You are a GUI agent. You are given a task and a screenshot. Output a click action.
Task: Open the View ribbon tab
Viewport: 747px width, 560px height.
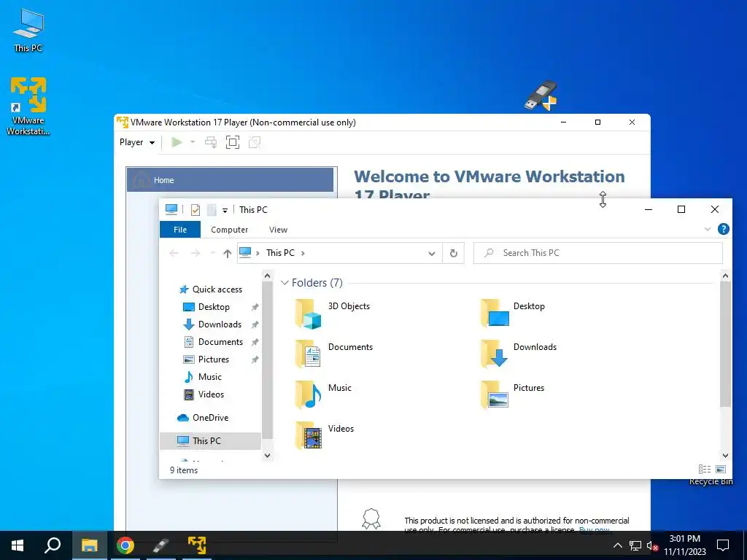[278, 230]
